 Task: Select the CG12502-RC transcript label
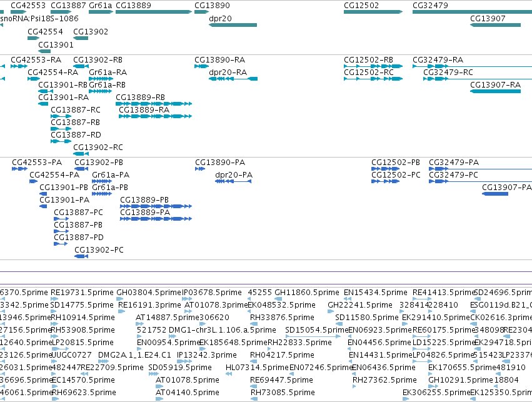(369, 73)
